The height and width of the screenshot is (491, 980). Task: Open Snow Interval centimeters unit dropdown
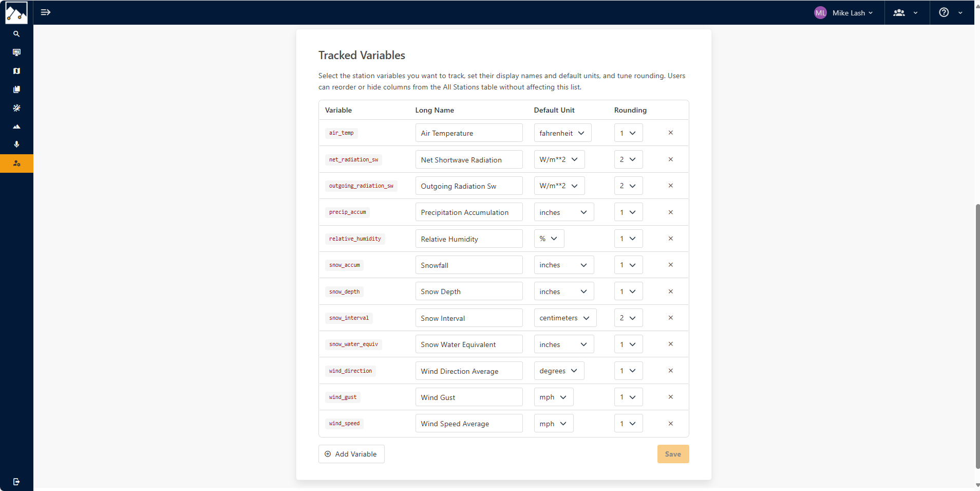[565, 318]
